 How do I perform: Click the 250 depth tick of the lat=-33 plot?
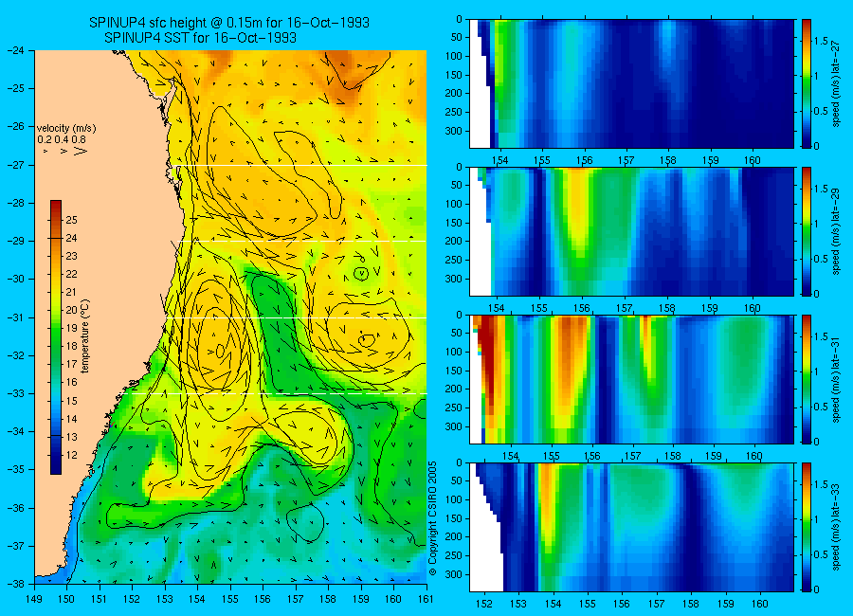453,555
